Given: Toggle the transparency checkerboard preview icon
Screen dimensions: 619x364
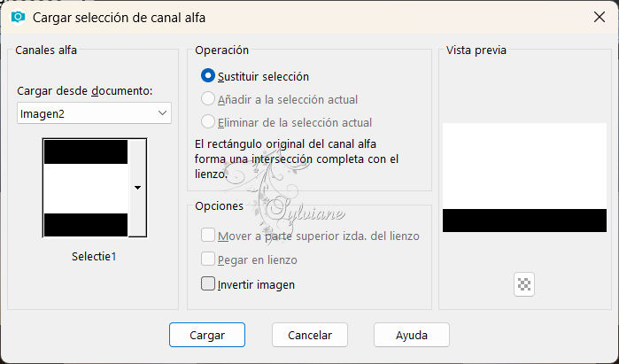Looking at the screenshot, I should click(524, 284).
